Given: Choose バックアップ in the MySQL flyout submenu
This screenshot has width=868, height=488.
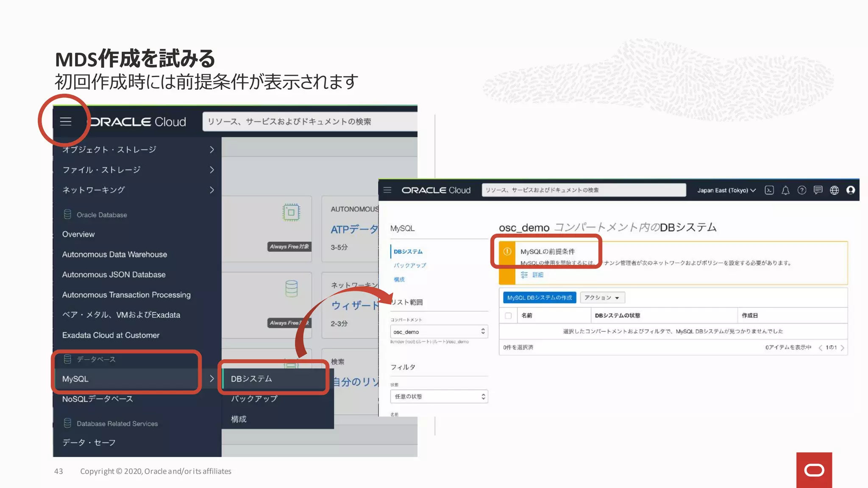Looking at the screenshot, I should point(254,399).
